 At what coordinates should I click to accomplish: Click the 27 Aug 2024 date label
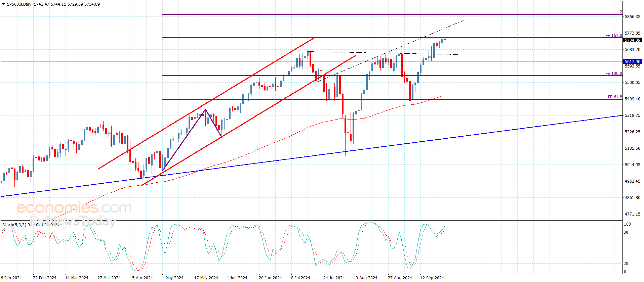coord(400,278)
